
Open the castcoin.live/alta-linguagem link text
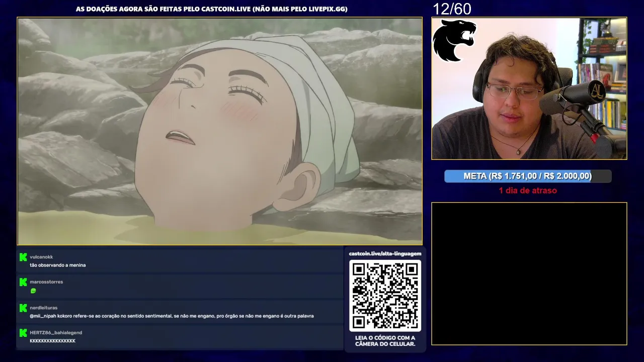click(385, 254)
